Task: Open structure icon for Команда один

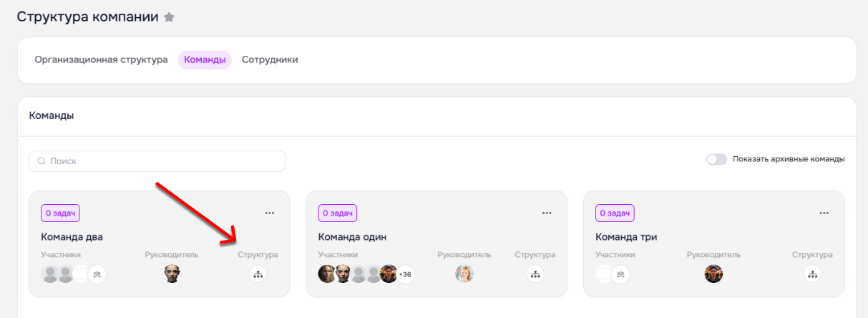Action: 535,274
